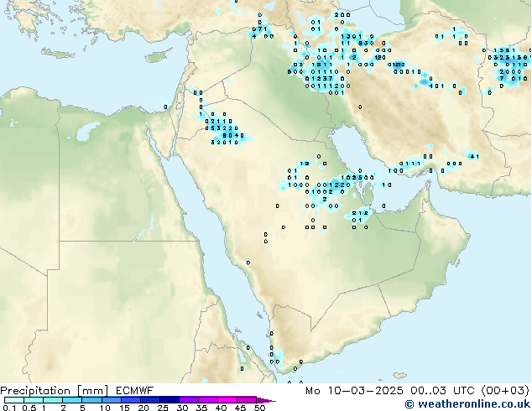Click the 20–25 mm legend color swatch
532x411 pixels.
pos(150,400)
